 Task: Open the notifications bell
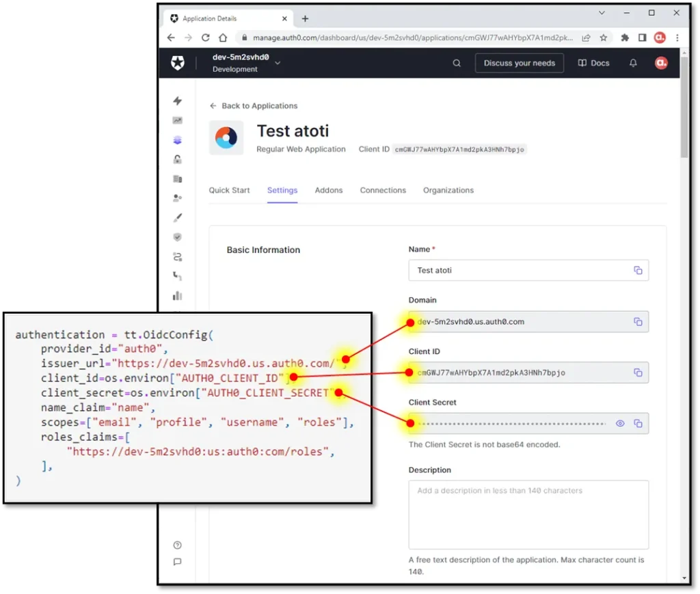tap(633, 63)
